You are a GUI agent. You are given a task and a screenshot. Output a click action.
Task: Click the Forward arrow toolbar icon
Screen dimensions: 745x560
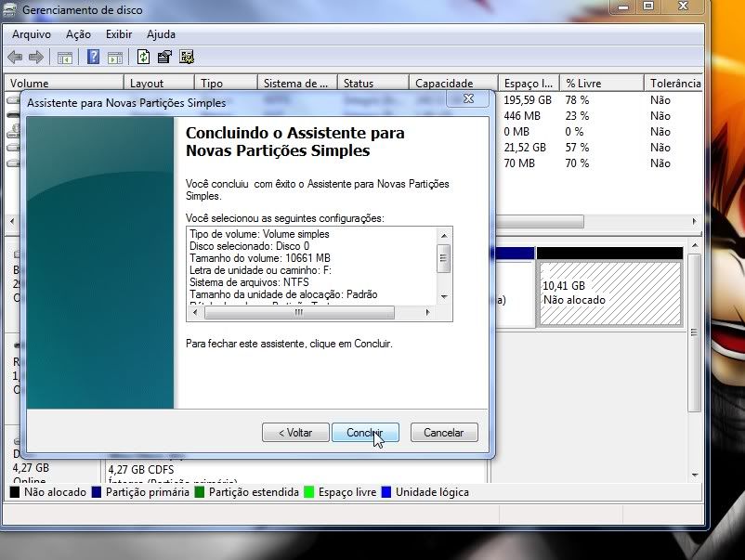(x=36, y=58)
